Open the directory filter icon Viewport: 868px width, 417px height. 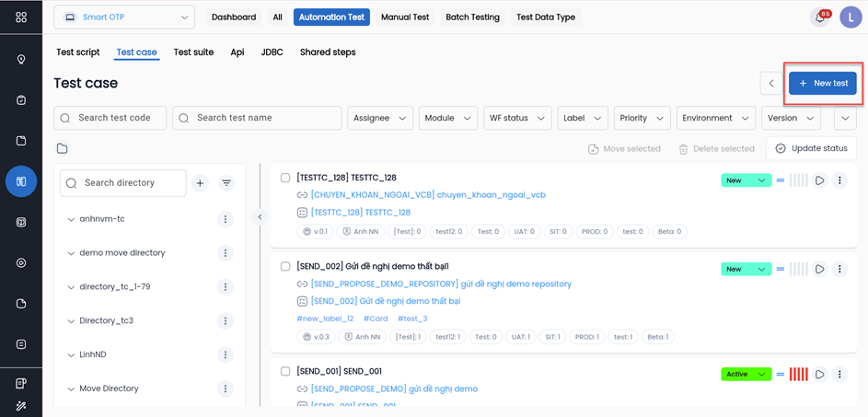(226, 183)
